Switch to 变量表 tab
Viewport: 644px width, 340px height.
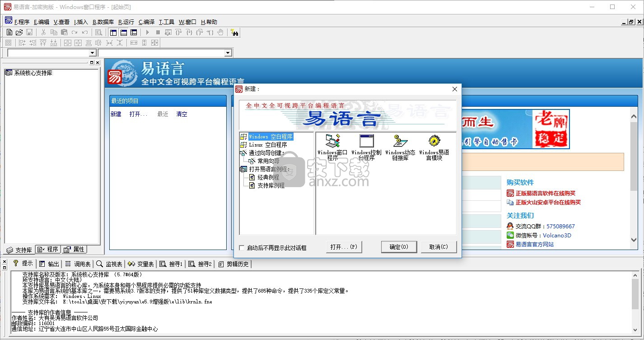141,264
